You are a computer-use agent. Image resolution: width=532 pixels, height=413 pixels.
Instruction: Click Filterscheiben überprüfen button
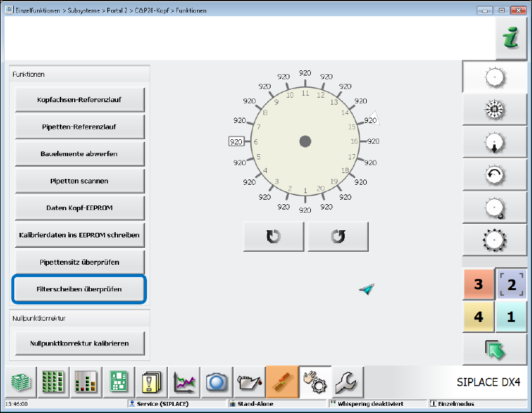pyautogui.click(x=79, y=288)
